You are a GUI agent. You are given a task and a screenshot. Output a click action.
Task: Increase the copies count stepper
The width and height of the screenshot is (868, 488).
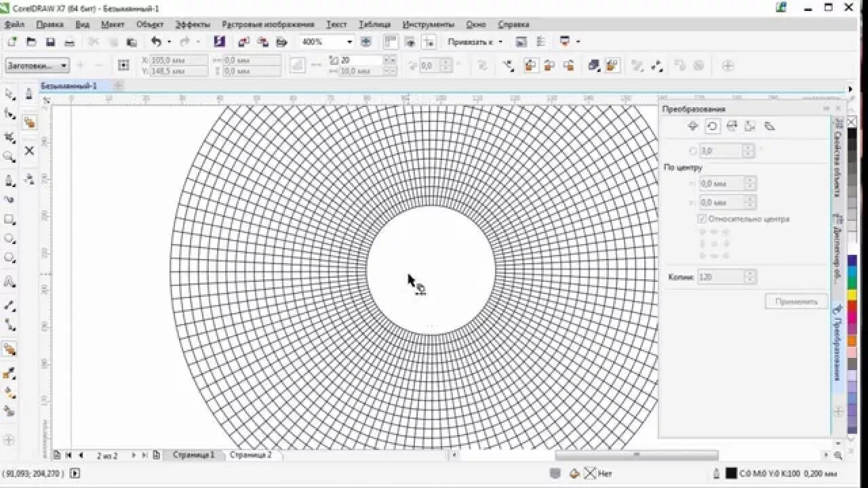(x=750, y=274)
